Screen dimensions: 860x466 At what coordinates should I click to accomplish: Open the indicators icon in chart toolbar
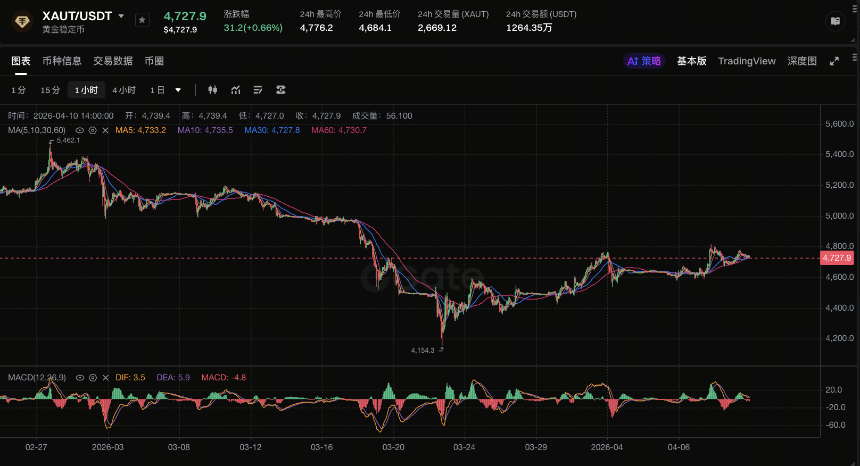click(x=236, y=90)
